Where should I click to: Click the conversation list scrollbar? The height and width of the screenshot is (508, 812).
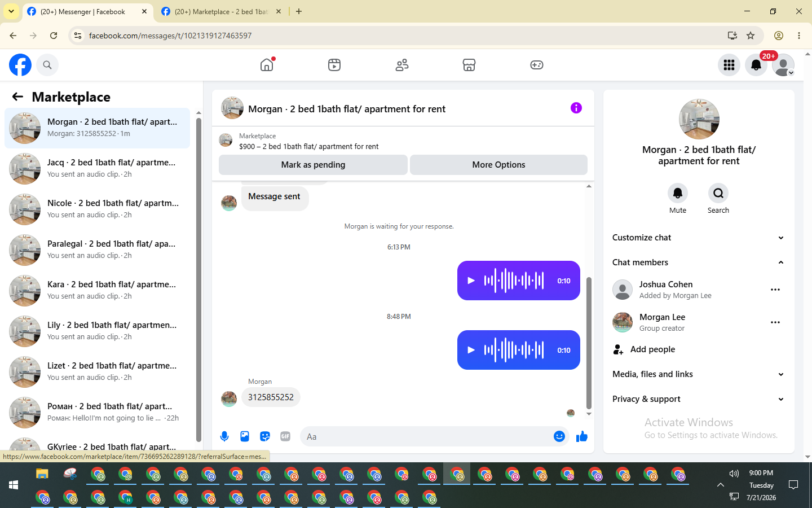(198, 279)
